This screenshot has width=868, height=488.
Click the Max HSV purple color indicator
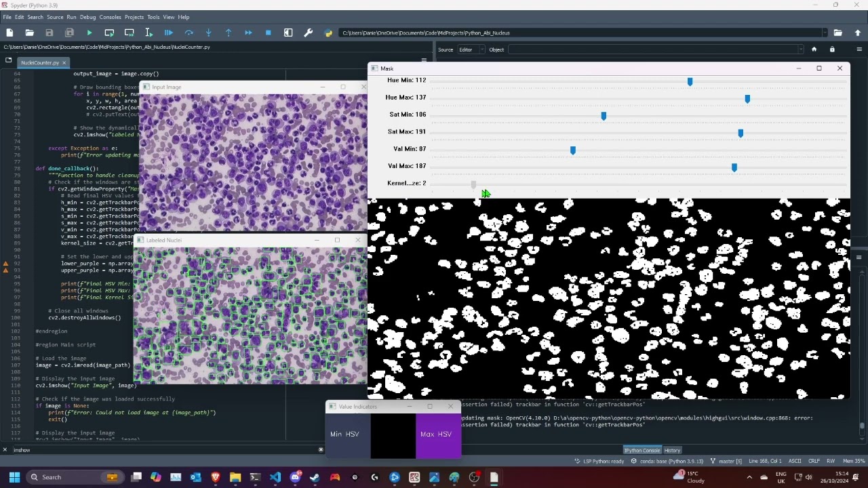coord(438,434)
